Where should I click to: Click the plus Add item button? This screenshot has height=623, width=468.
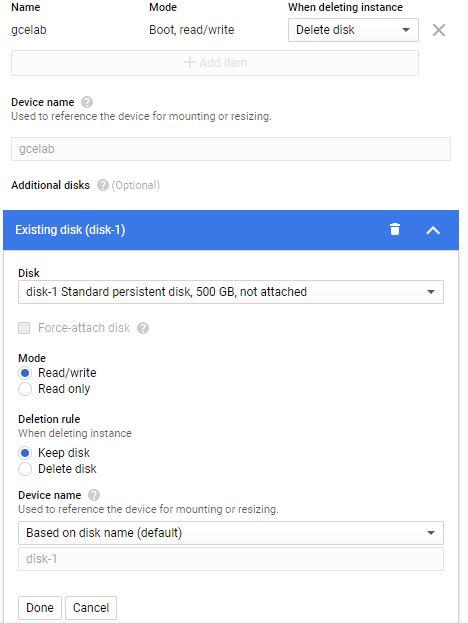[215, 63]
